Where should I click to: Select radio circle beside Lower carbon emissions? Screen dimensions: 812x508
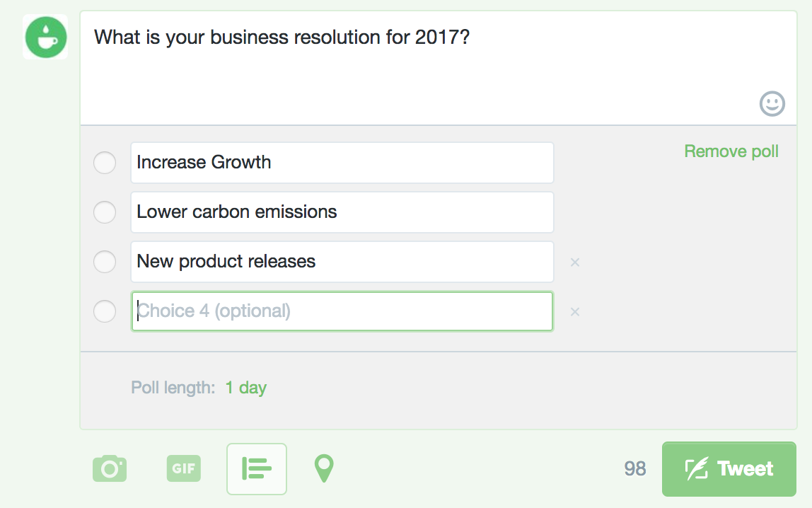tap(105, 212)
